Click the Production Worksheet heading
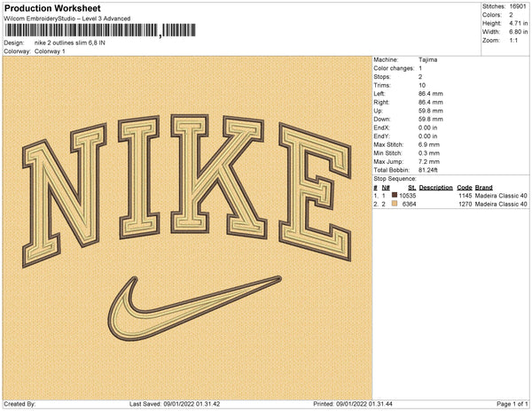Viewport: 532px width, 411px height. coord(52,9)
